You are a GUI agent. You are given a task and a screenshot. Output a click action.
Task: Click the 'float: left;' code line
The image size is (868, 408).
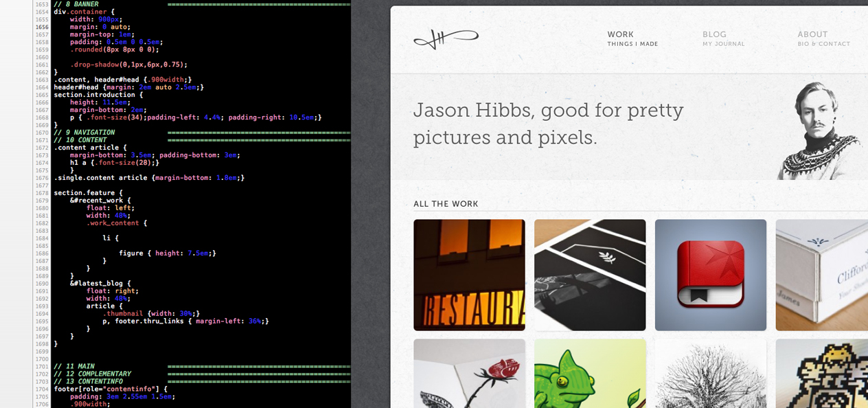[x=110, y=208]
